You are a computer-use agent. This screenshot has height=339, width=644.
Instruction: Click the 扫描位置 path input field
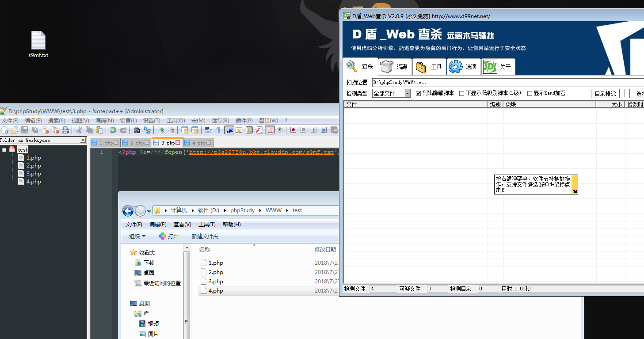click(x=507, y=82)
